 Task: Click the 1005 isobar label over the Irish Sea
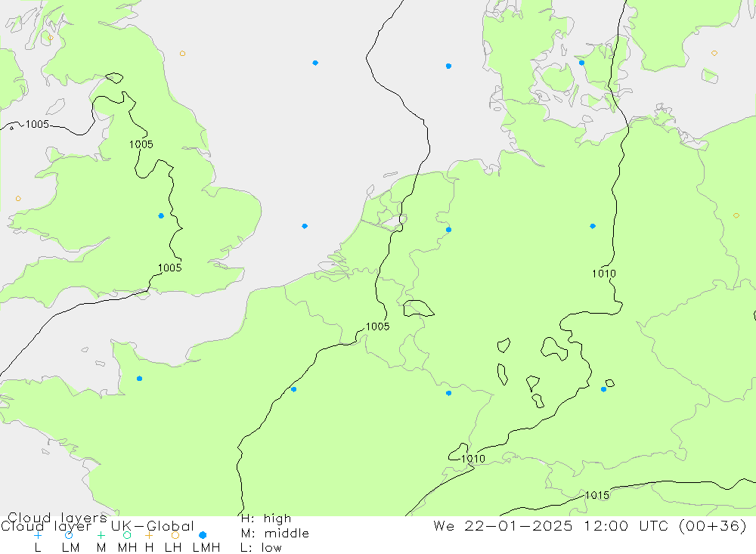[37, 125]
